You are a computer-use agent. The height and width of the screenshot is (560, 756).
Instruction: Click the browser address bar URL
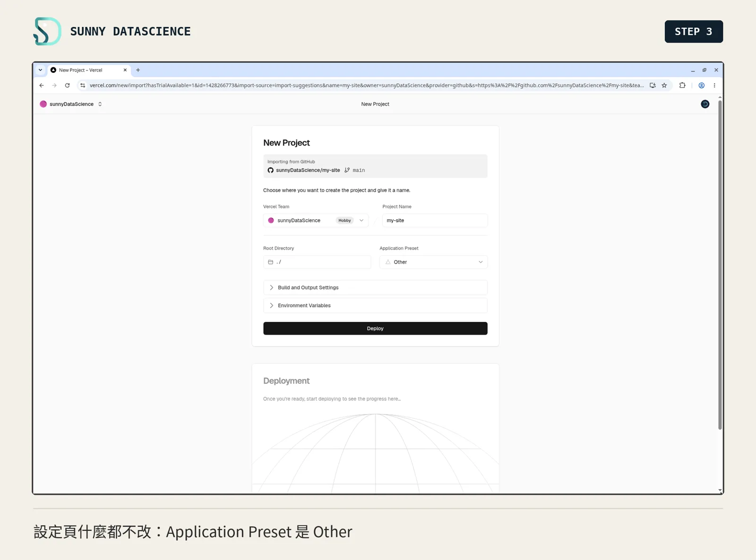366,86
